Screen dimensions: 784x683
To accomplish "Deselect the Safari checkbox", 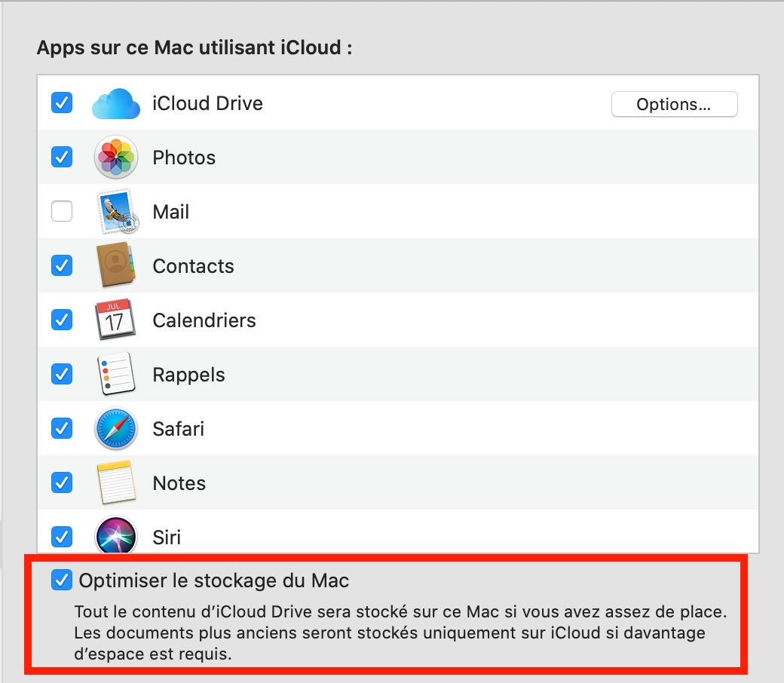I will (62, 428).
